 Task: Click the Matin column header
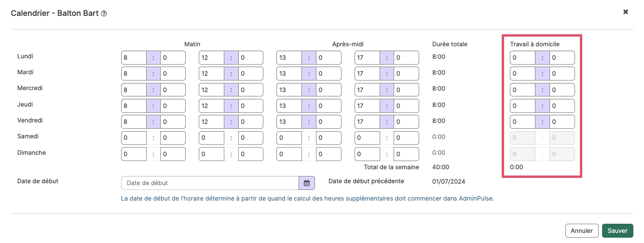192,44
